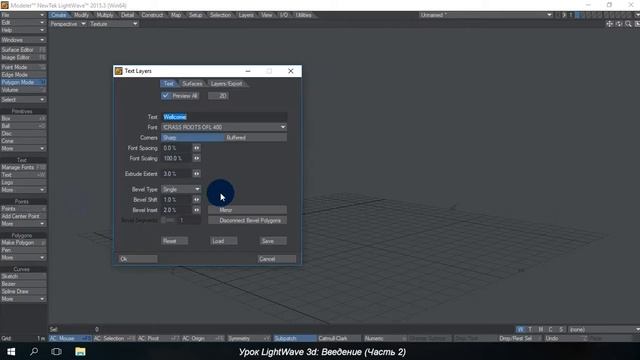Click the viewport zoom magnifier icon
Image resolution: width=640 pixels, height=360 pixels.
(628, 24)
